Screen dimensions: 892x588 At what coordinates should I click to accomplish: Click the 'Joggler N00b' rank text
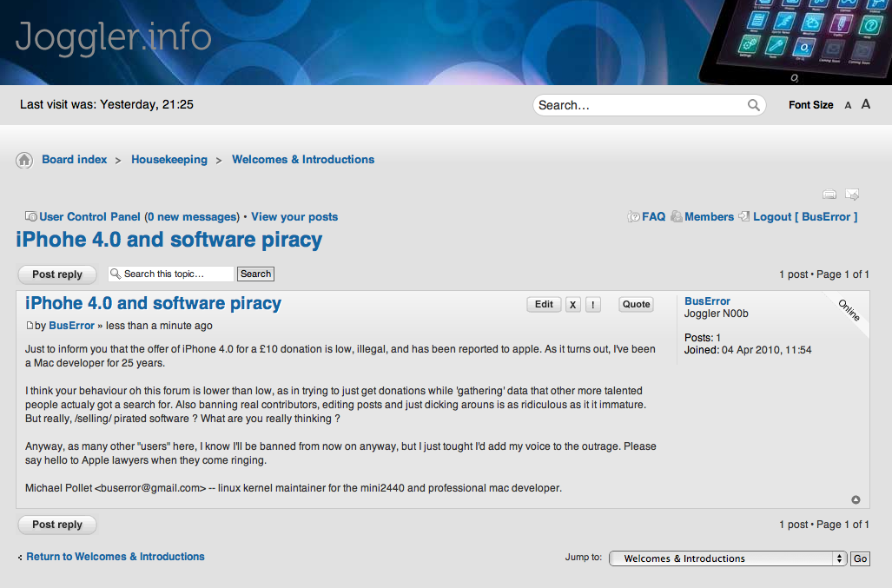coord(717,314)
